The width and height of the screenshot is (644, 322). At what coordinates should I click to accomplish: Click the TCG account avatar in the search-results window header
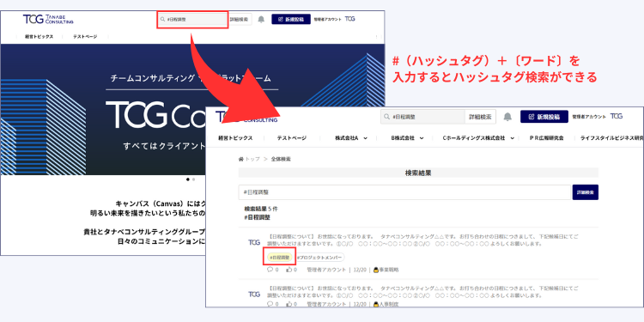tap(617, 116)
